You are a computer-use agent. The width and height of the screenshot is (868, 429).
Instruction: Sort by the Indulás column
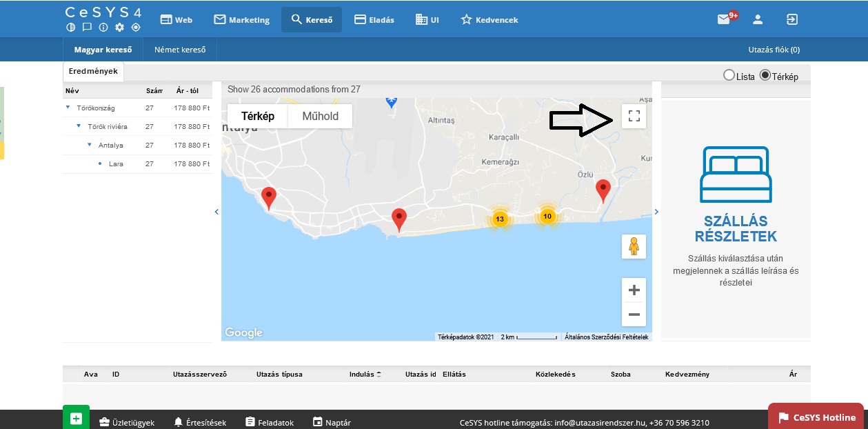(x=365, y=375)
